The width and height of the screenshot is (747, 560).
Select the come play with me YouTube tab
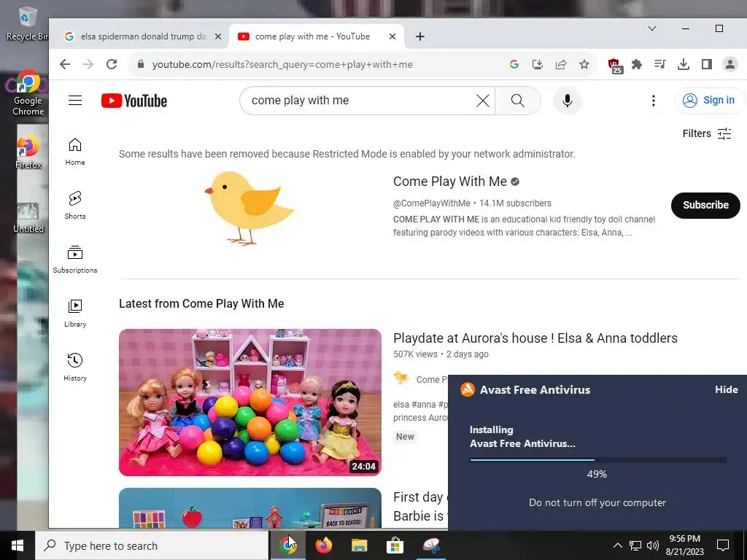coord(312,36)
